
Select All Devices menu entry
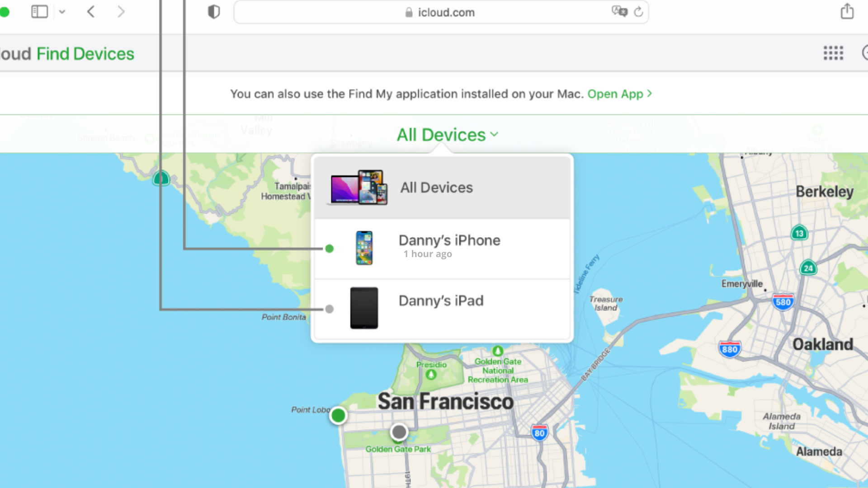click(x=442, y=187)
